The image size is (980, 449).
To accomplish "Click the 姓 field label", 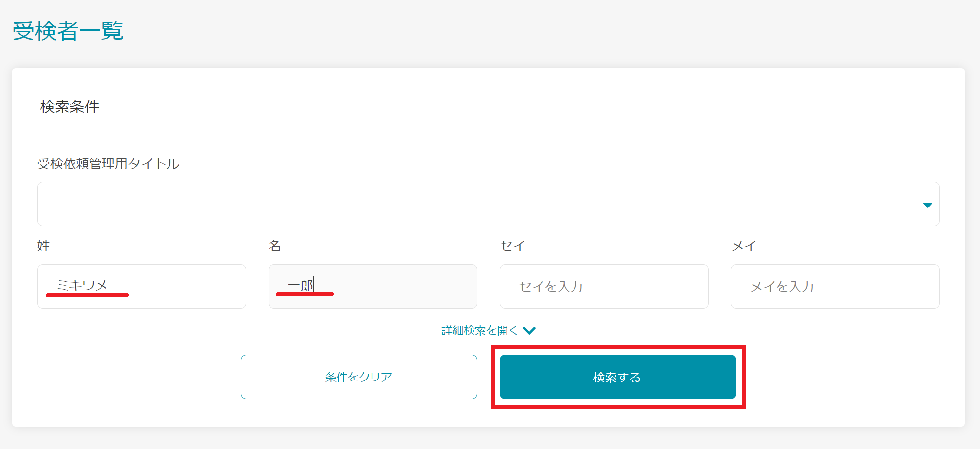I will (43, 246).
